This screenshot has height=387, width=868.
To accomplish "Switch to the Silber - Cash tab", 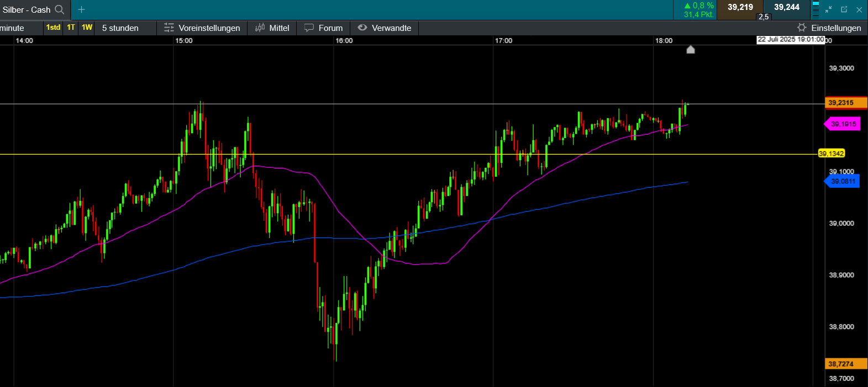I will (27, 9).
